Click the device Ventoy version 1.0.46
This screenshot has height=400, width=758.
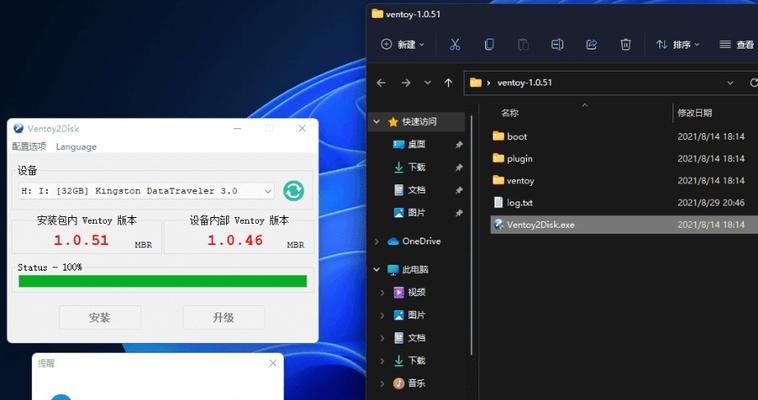(235, 240)
